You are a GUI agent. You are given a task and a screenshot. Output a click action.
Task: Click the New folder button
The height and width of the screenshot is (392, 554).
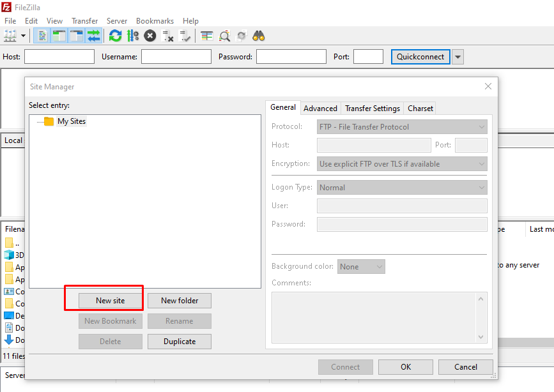(180, 301)
